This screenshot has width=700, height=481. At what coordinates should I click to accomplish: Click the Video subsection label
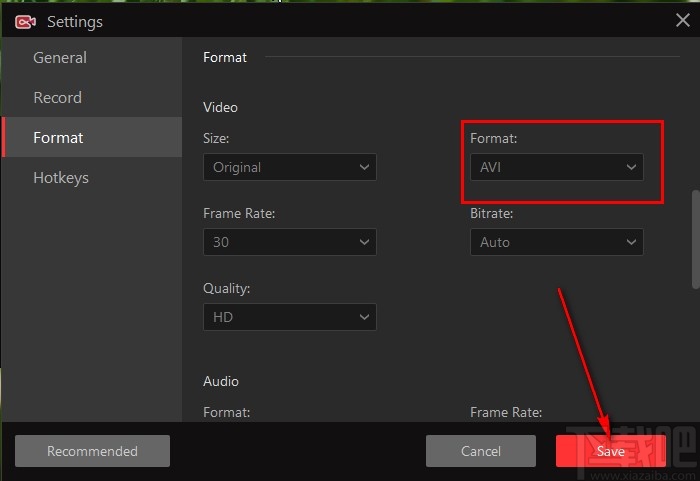click(x=221, y=107)
